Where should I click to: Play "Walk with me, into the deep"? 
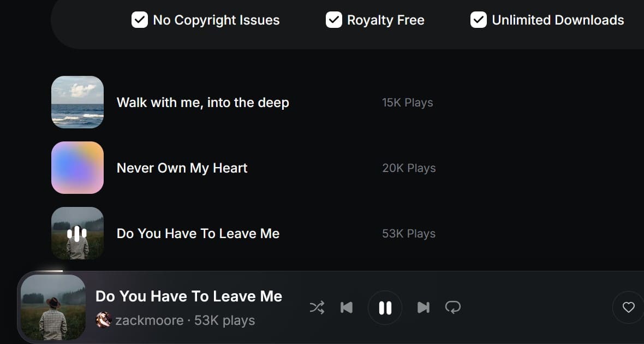point(202,103)
